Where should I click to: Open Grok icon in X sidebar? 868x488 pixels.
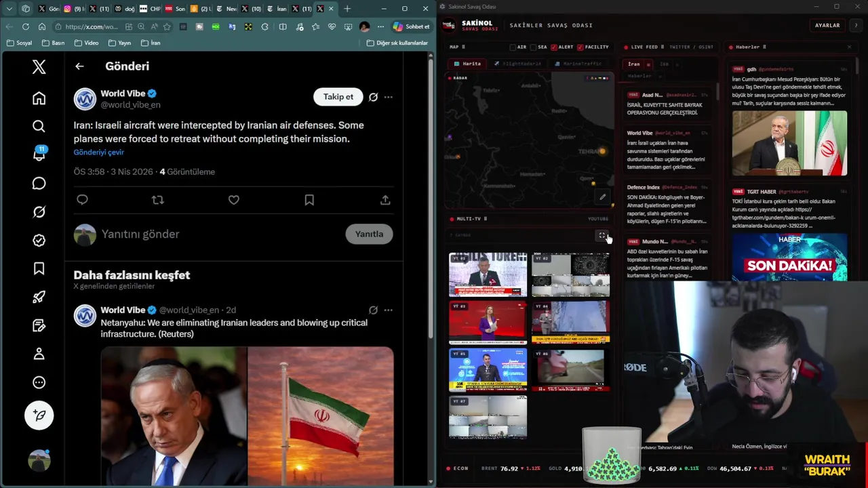(39, 212)
